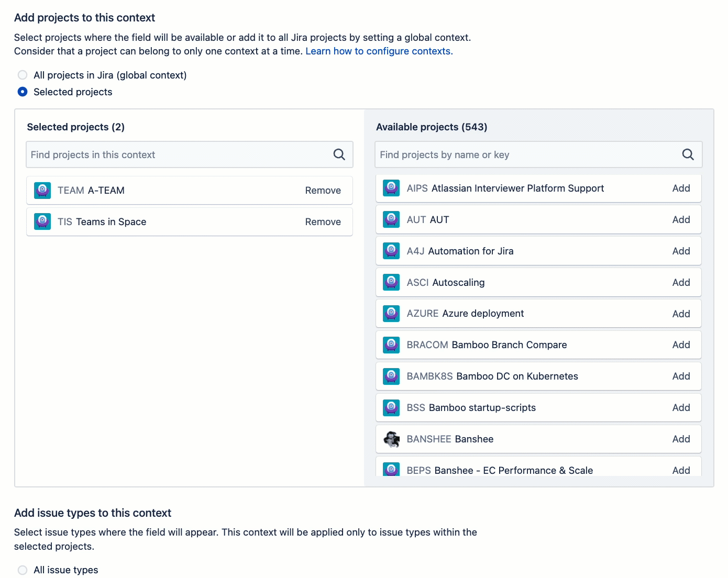Click the Banshee monkey avatar icon
The height and width of the screenshot is (578, 728).
point(391,439)
